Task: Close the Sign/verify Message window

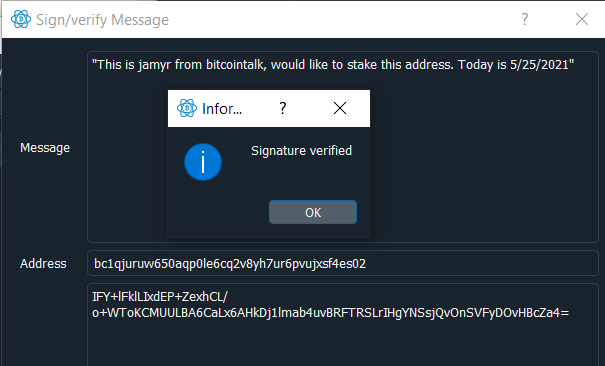Action: tap(581, 19)
